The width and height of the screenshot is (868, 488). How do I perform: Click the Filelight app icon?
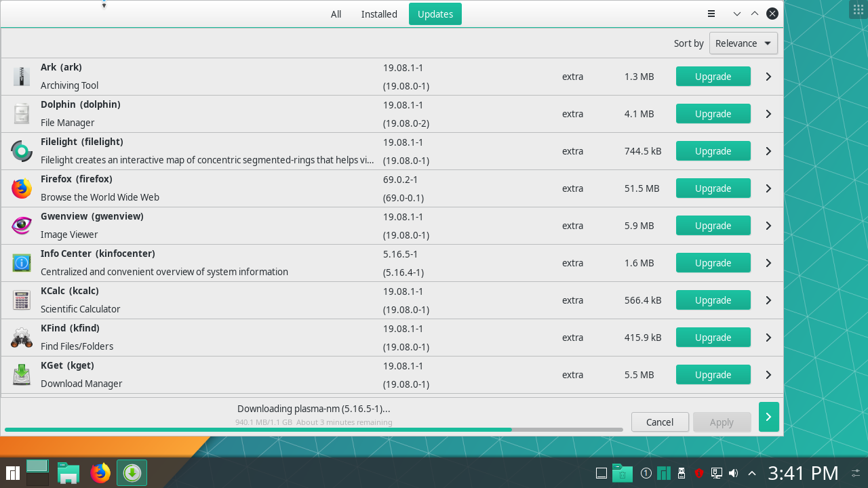pos(21,150)
